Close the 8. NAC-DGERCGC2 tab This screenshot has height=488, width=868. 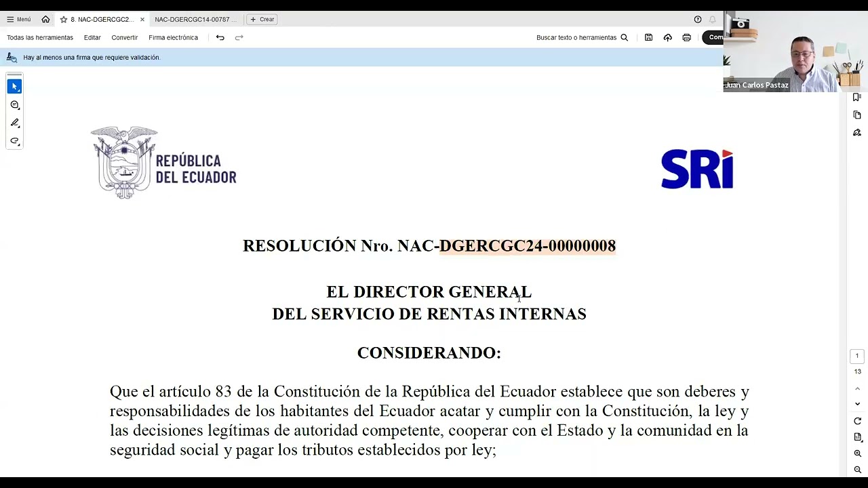pos(142,20)
